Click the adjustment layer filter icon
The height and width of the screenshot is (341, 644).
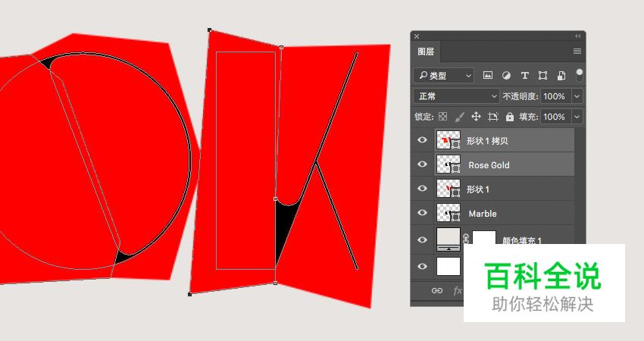506,76
